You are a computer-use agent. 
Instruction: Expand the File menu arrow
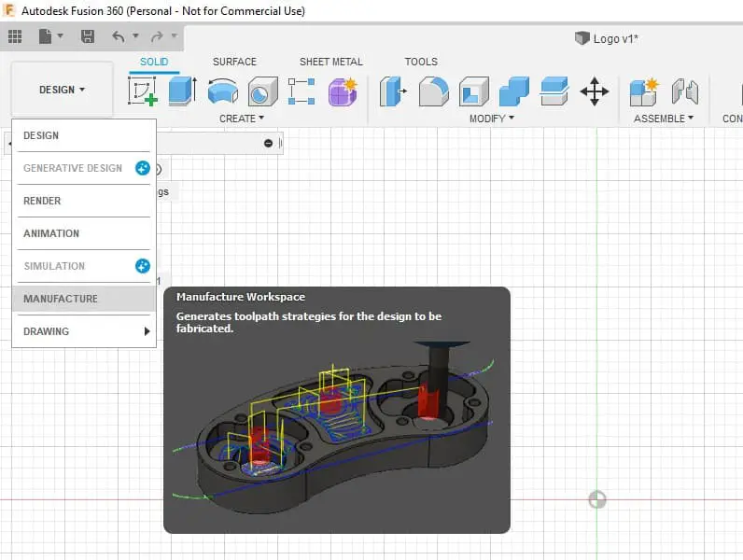click(60, 35)
